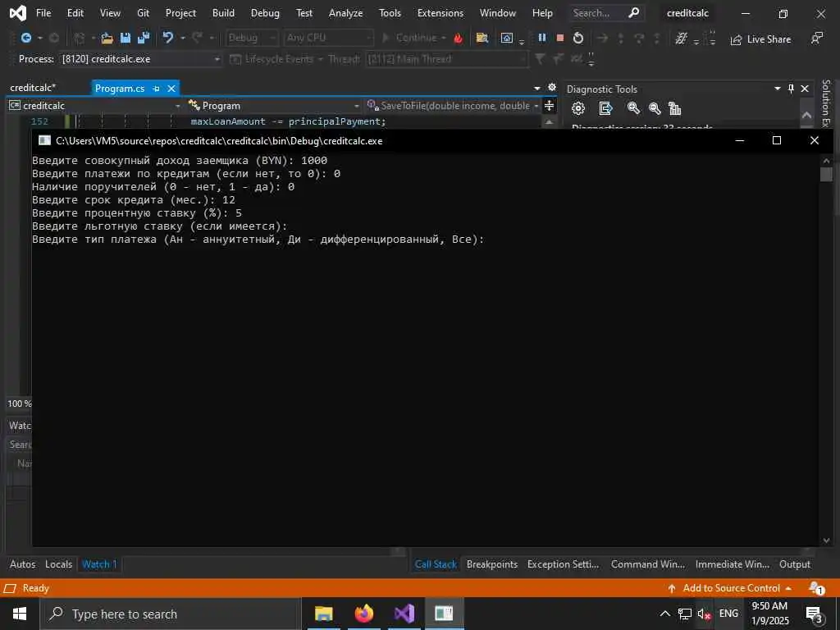840x630 pixels.
Task: Restart the debug session
Action: (578, 38)
